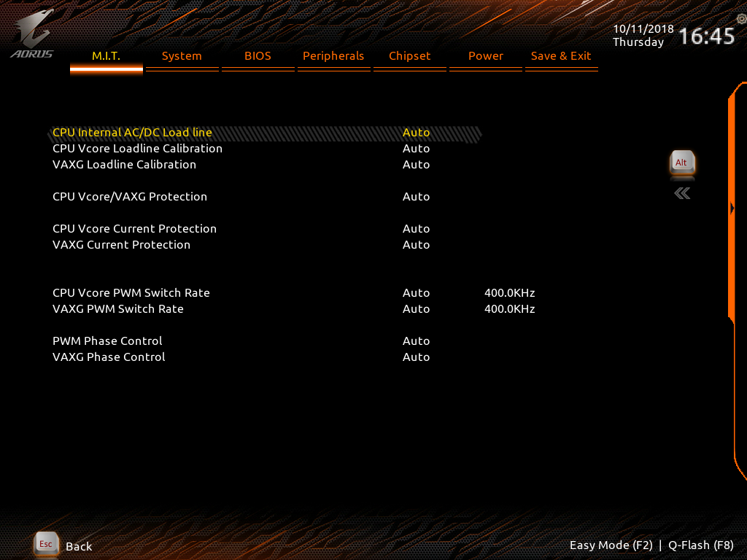Select CPU Vcore Loadline Calibration setting
The width and height of the screenshot is (747, 560).
coord(137,149)
